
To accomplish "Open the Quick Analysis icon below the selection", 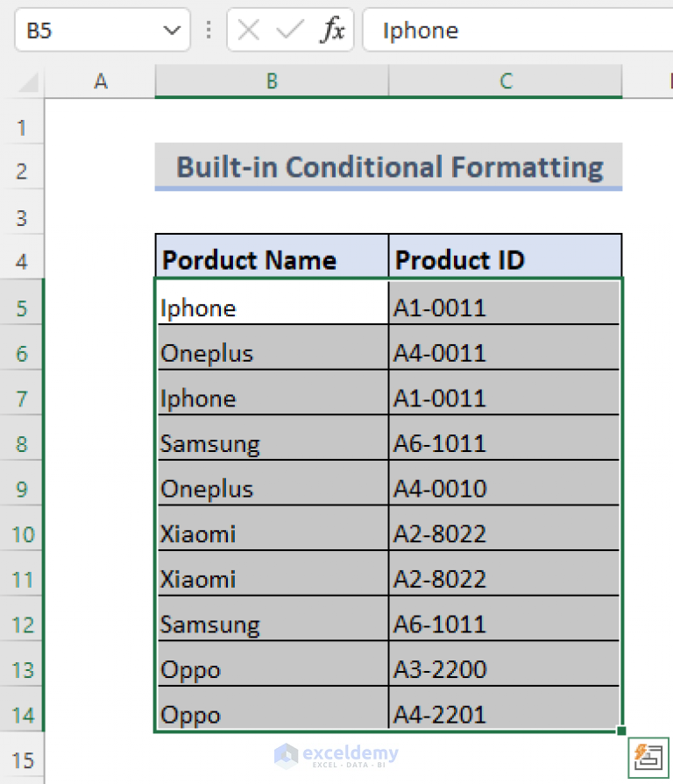I will 648,757.
